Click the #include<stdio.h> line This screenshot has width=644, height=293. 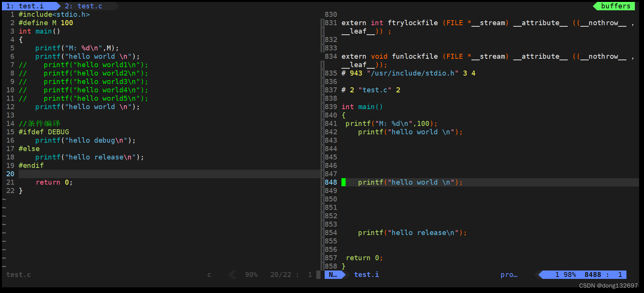click(x=54, y=14)
